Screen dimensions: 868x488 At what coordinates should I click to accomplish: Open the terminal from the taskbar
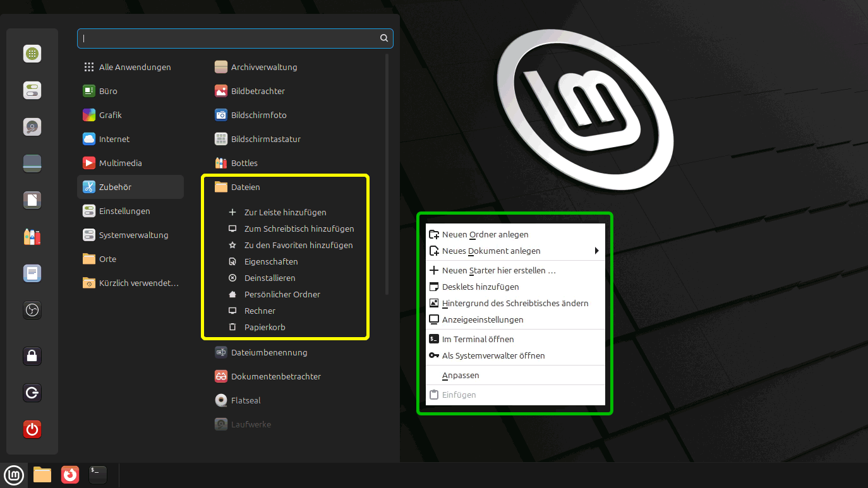pyautogui.click(x=97, y=474)
